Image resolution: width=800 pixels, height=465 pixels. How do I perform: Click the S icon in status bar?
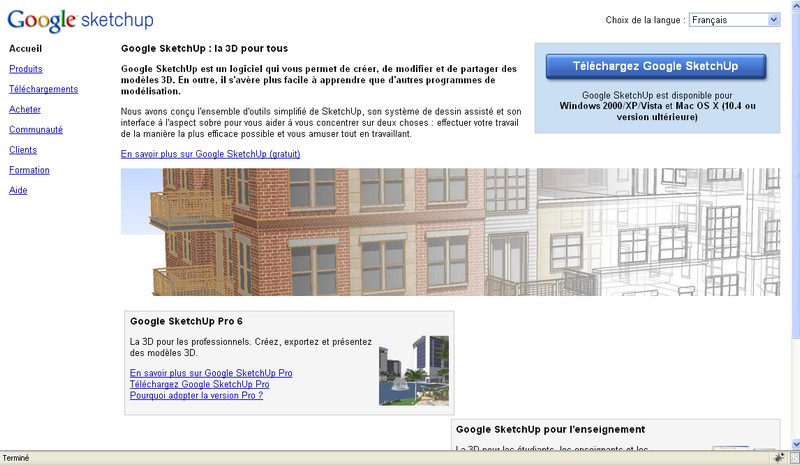coord(795,458)
